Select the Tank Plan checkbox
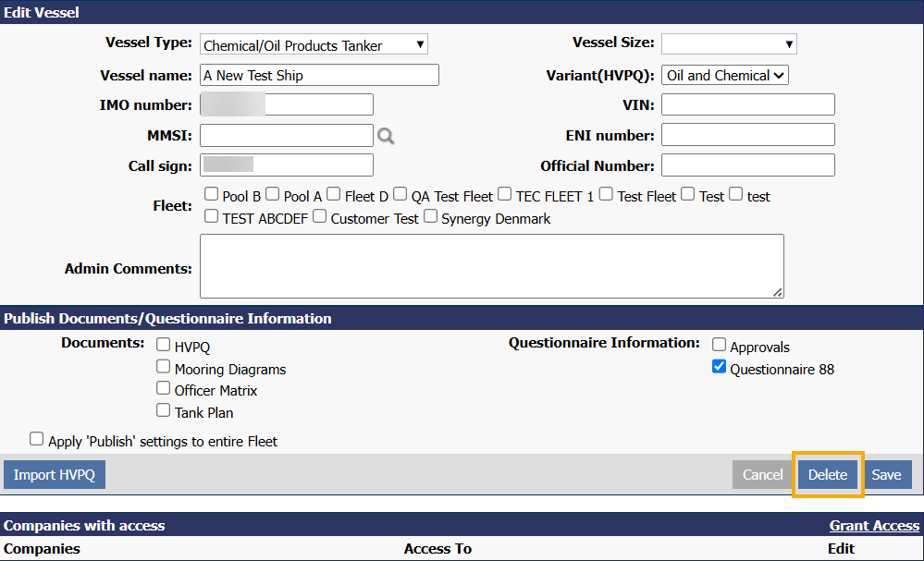924x561 pixels. click(163, 411)
